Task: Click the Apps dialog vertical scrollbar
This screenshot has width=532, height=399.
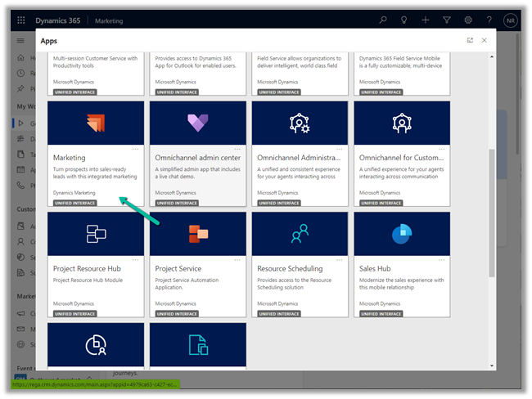Action: pyautogui.click(x=491, y=213)
